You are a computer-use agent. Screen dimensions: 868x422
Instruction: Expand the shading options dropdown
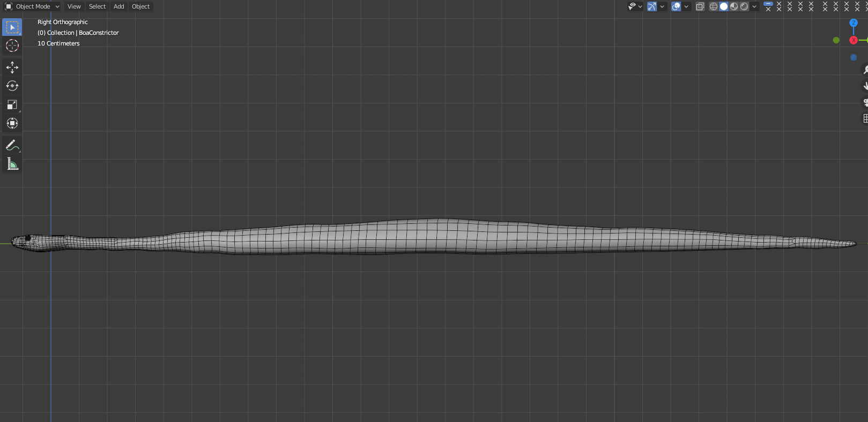tap(754, 6)
